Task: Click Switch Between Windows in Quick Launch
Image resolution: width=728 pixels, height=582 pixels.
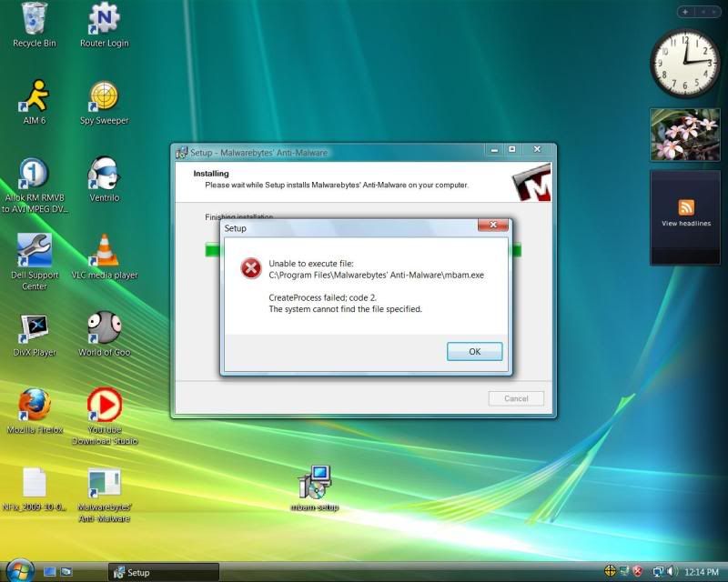Action: (66, 572)
